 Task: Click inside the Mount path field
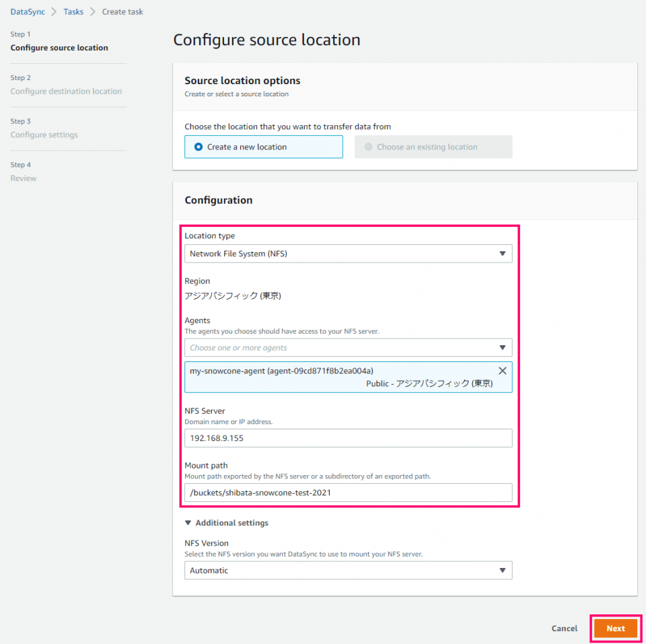pyautogui.click(x=348, y=493)
